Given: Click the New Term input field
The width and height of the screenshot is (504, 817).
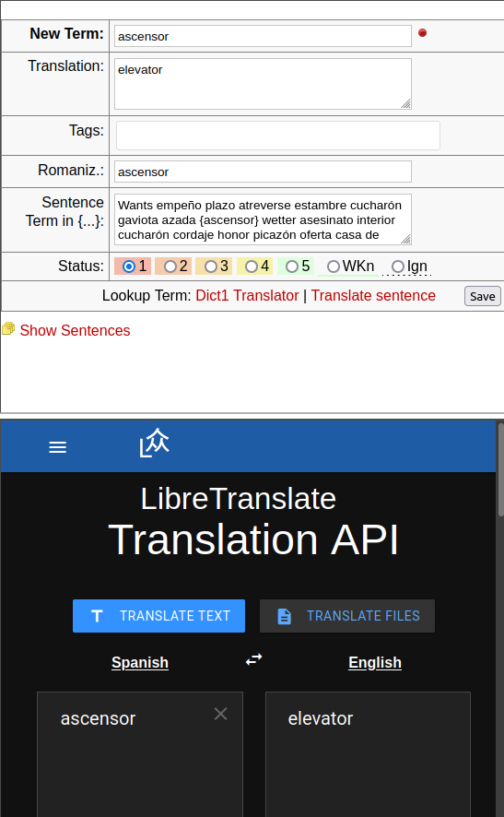Looking at the screenshot, I should click(263, 36).
